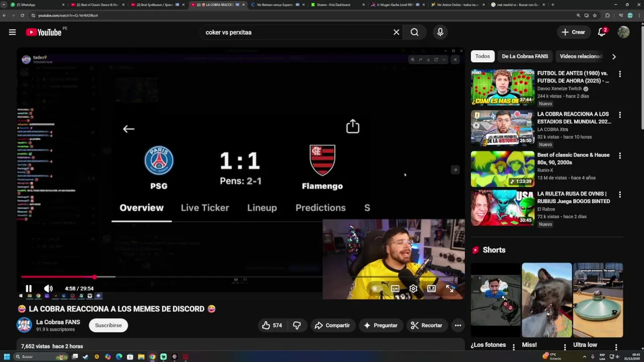Image resolution: width=644 pixels, height=362 pixels.
Task: Select the Todos filter chip
Action: pyautogui.click(x=482, y=56)
